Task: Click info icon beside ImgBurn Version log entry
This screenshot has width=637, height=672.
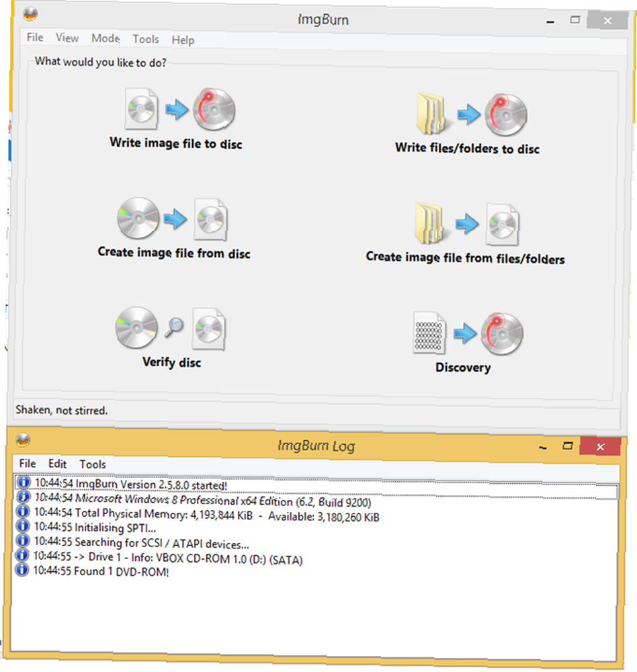Action: coord(23,482)
